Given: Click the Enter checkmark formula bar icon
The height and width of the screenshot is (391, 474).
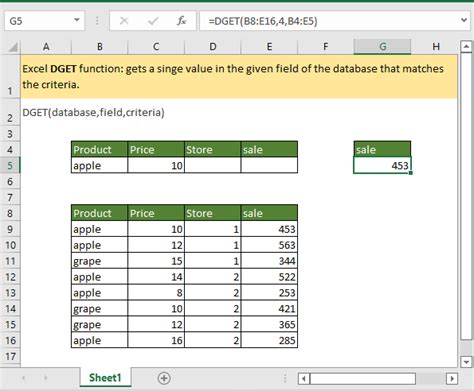Looking at the screenshot, I should tap(153, 21).
